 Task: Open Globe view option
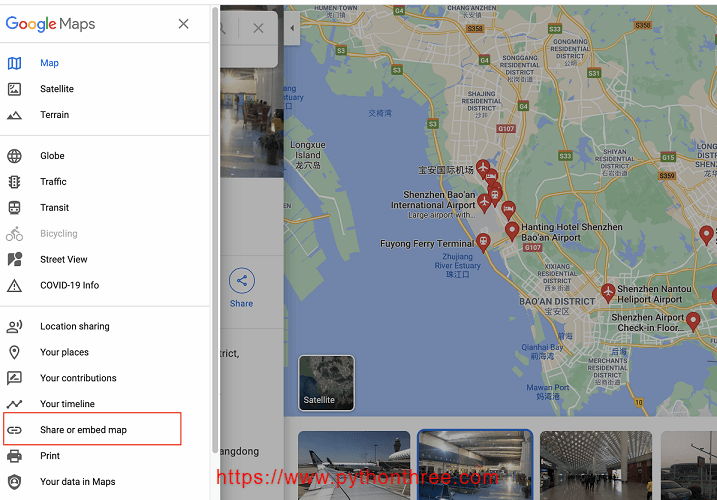click(x=105, y=156)
